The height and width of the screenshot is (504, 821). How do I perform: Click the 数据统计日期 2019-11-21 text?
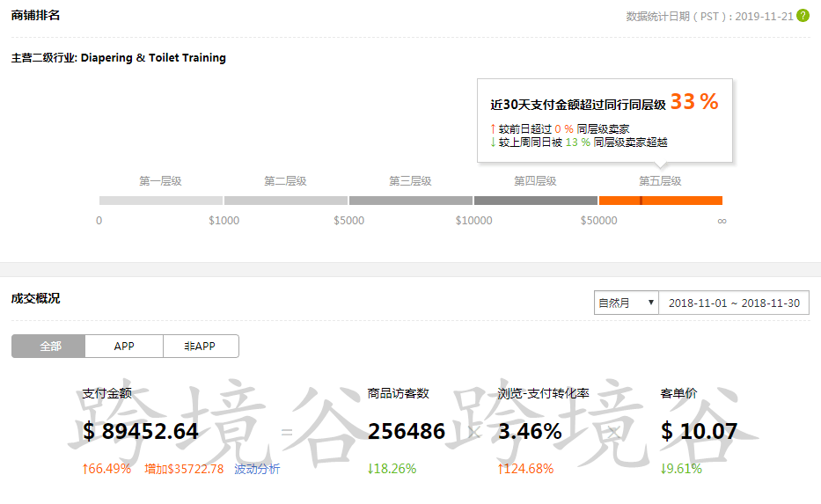(710, 16)
